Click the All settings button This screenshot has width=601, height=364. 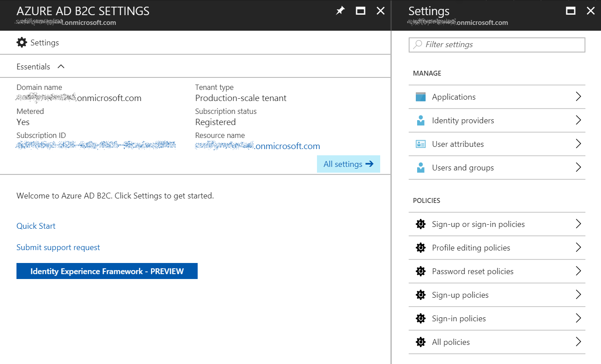(x=348, y=164)
